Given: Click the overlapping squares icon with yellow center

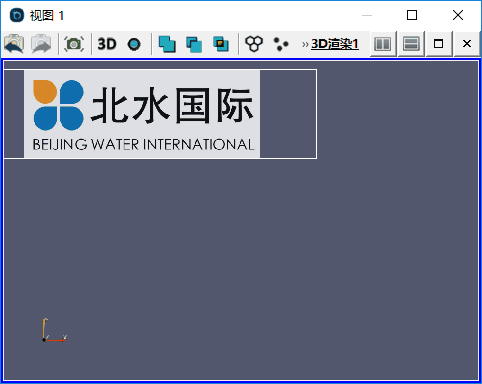Looking at the screenshot, I should [x=221, y=44].
